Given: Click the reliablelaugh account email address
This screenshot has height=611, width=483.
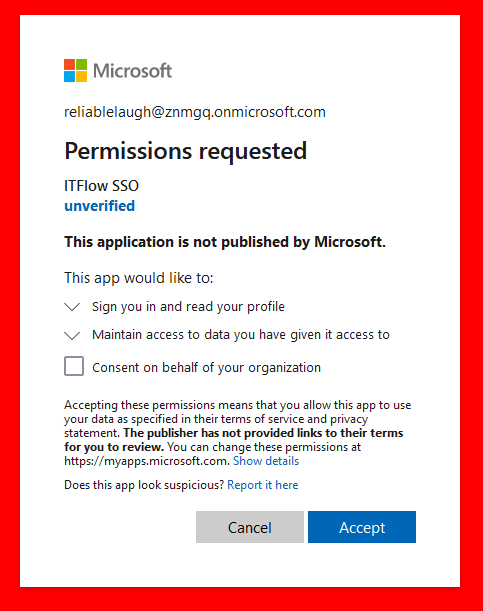Looking at the screenshot, I should (x=195, y=112).
